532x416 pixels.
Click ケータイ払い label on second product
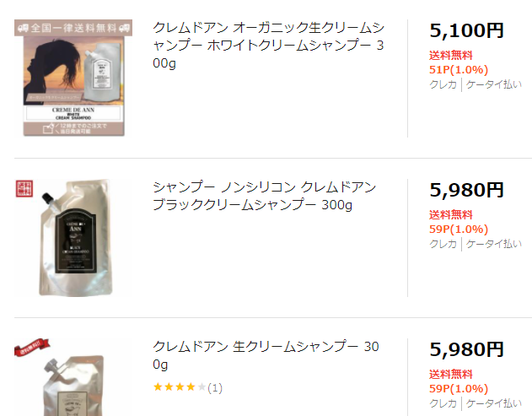[x=494, y=244]
